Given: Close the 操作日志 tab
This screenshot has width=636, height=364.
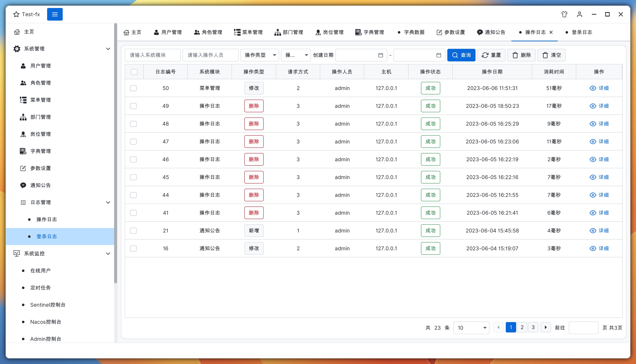Looking at the screenshot, I should 551,32.
